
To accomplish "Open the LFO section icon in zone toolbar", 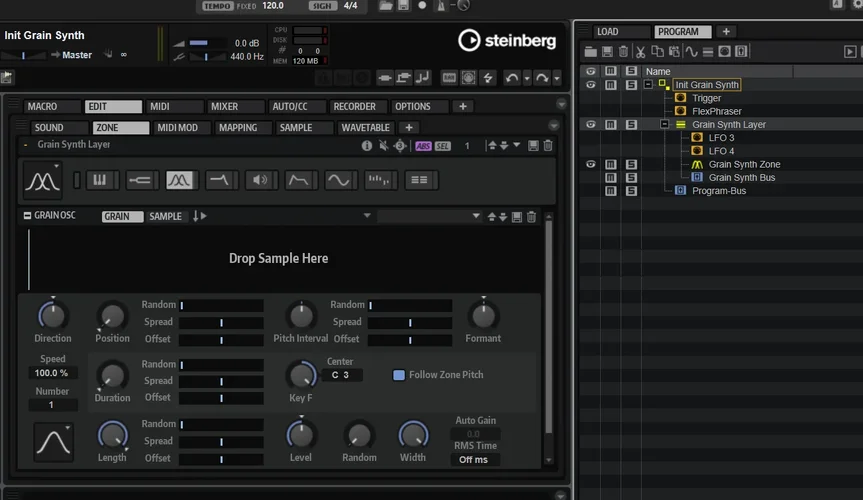I will click(x=339, y=180).
